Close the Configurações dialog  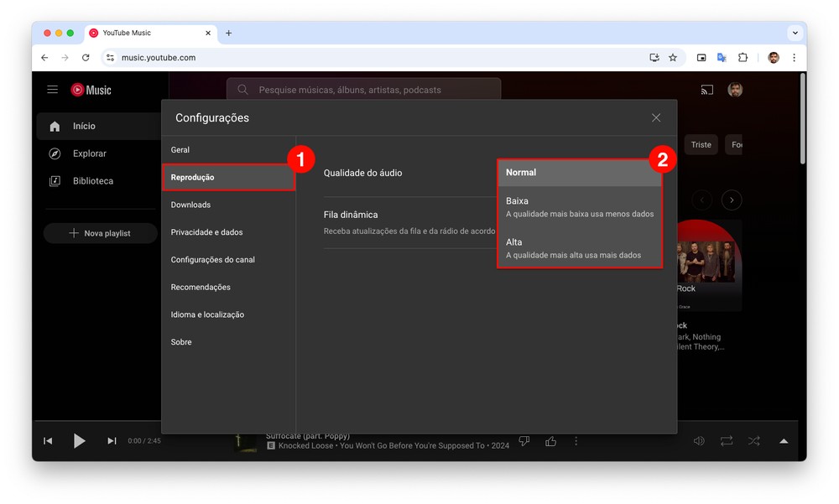pyautogui.click(x=656, y=118)
